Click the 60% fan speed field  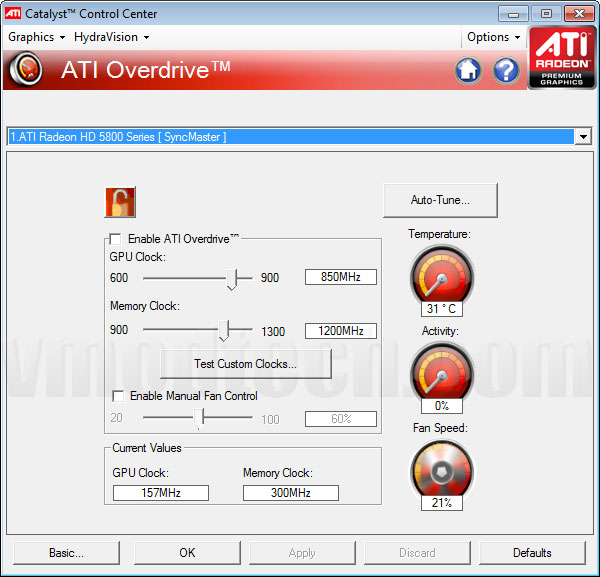341,419
